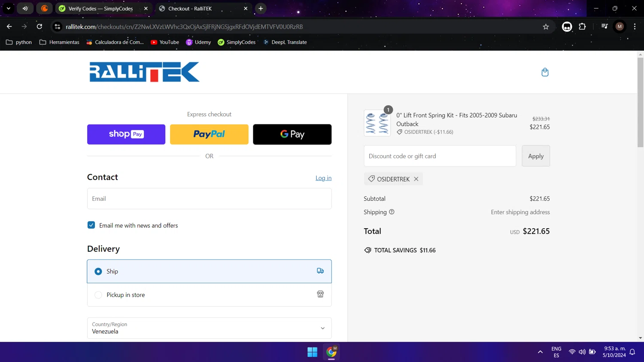Click the shipping help question mark icon

(392, 212)
